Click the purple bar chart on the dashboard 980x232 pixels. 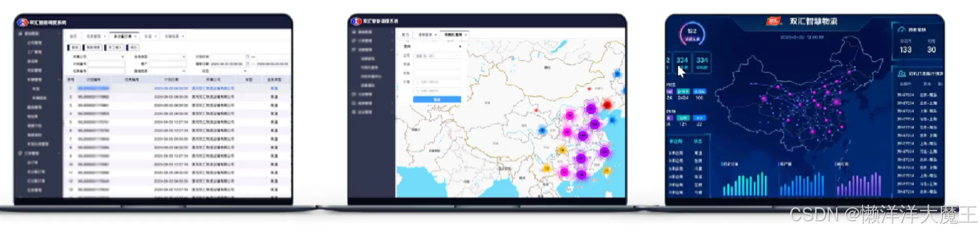click(858, 184)
